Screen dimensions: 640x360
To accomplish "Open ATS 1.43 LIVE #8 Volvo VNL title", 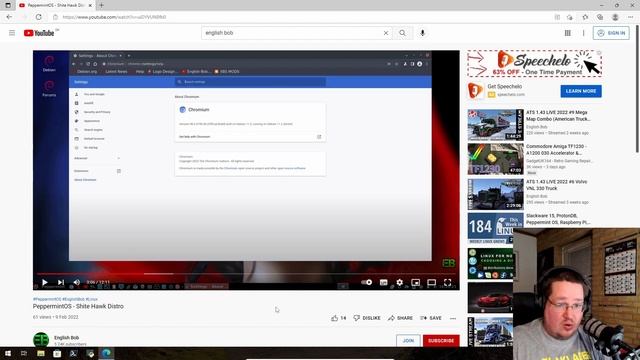I will click(557, 185).
